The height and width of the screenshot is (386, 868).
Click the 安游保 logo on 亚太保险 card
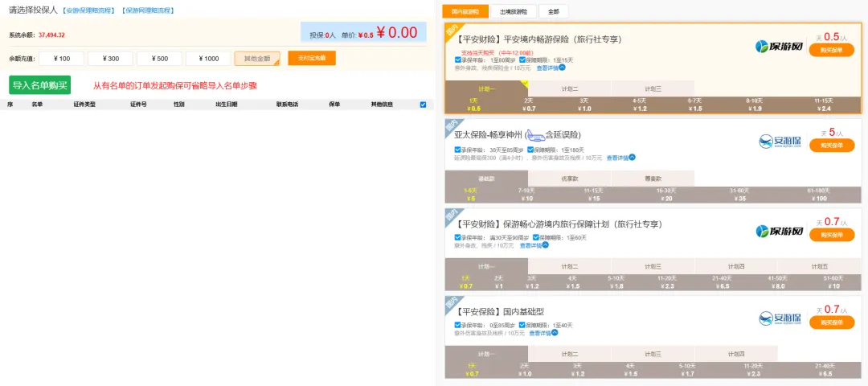click(780, 142)
